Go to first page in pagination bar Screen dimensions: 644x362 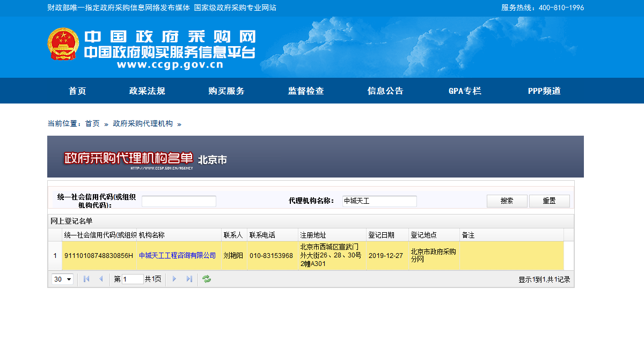coord(86,279)
